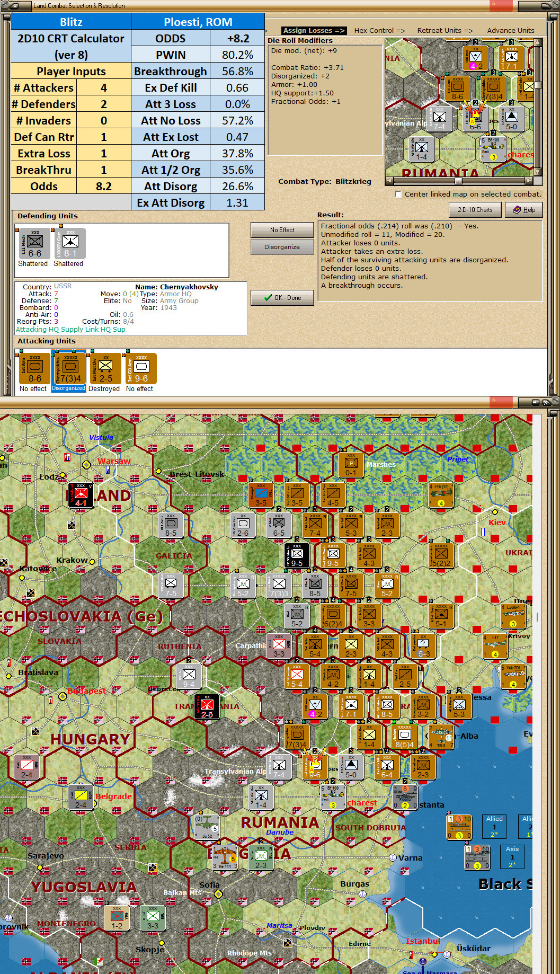Screen dimensions: 560x974
Task: Click the 'Attacking HQ Supply Link HQ Sup' text
Action: coord(70,329)
